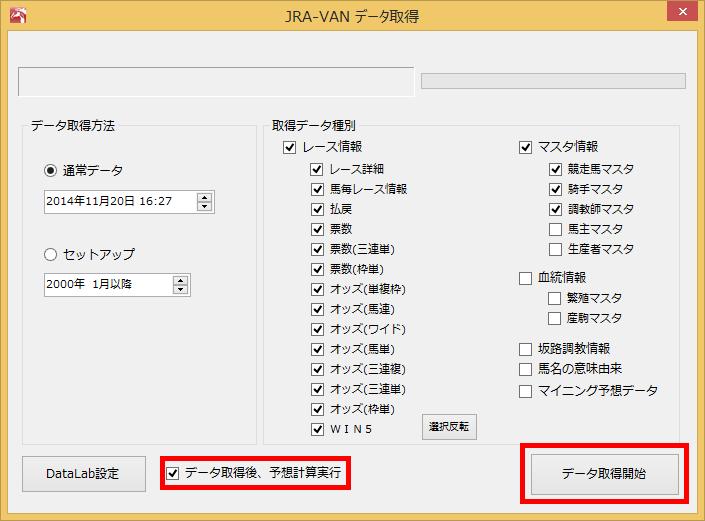Click the progress bar at top right
Viewport: 705px width, 521px height.
pos(553,81)
